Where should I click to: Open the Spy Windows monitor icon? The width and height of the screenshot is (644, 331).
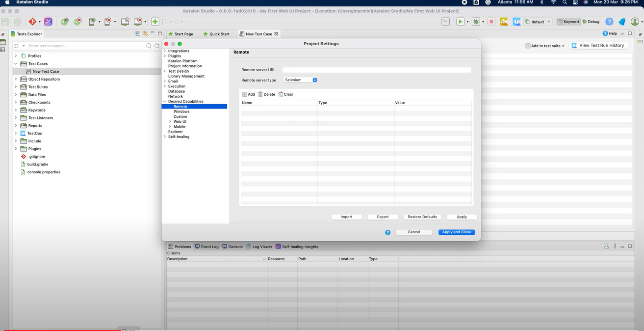point(125,22)
